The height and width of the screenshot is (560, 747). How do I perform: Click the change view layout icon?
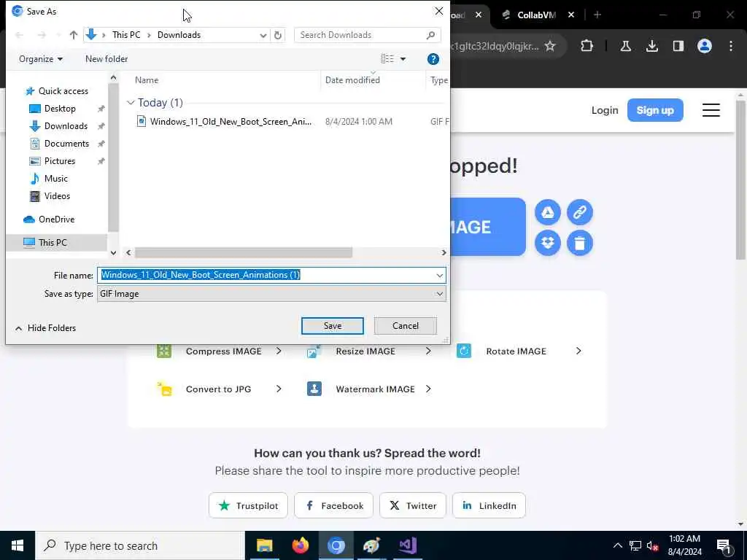point(387,58)
